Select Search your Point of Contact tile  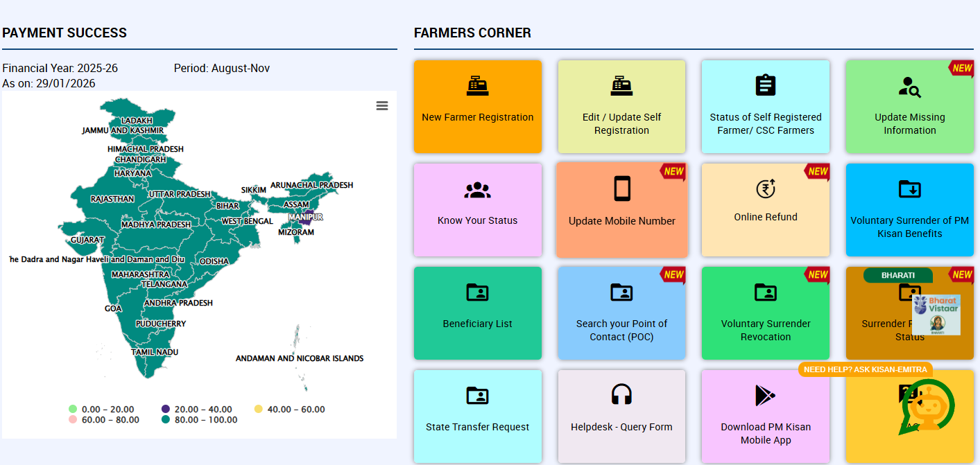pos(621,313)
